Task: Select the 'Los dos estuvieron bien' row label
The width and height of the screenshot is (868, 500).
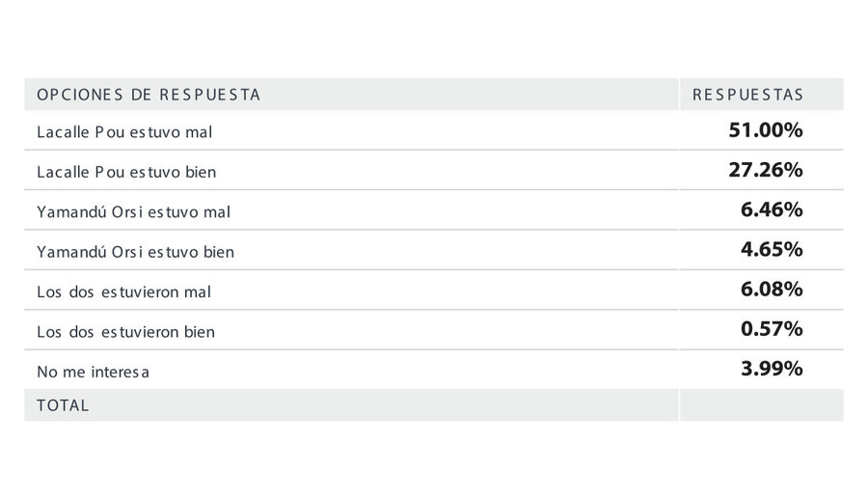Action: pyautogui.click(x=125, y=331)
